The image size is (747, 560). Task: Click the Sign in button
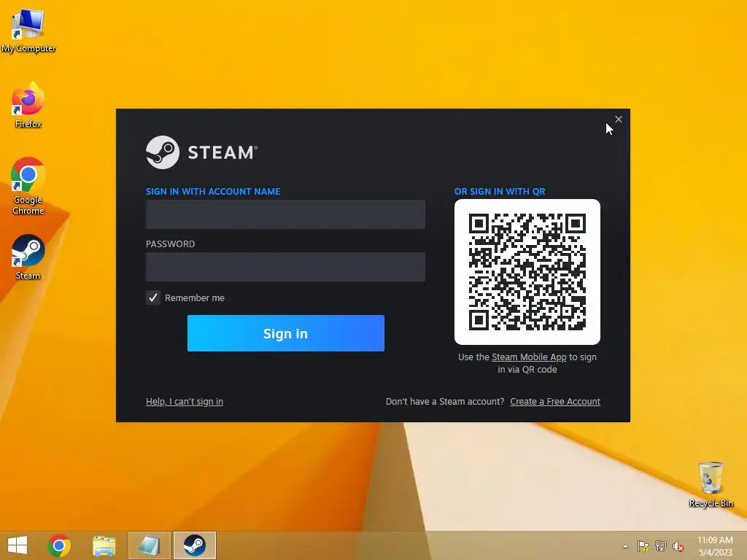coord(286,333)
